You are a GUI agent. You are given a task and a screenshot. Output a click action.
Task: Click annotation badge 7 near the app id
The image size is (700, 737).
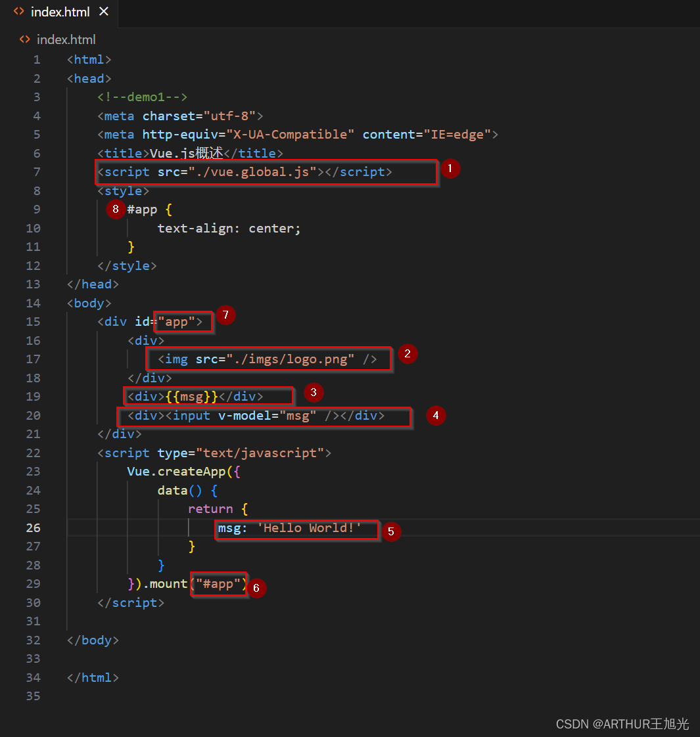pyautogui.click(x=225, y=315)
